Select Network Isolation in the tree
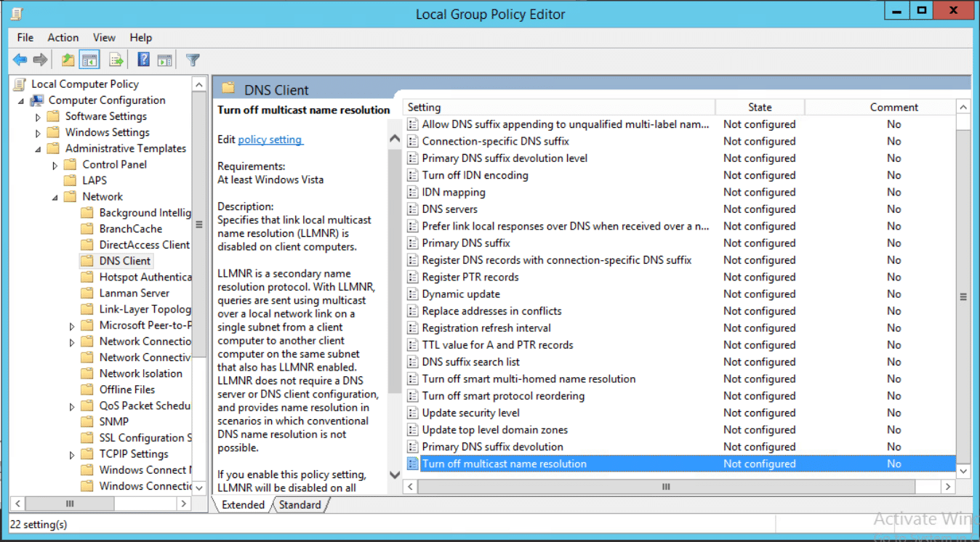This screenshot has height=542, width=980. click(141, 373)
